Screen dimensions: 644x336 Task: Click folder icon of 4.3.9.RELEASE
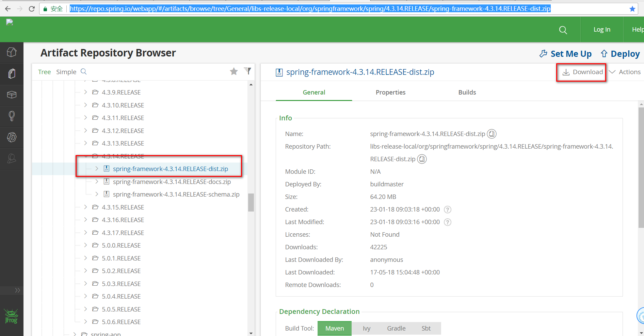point(95,92)
